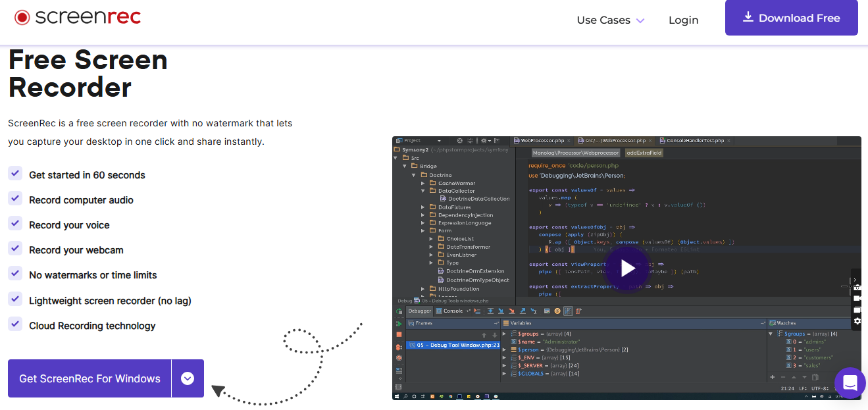Click the Step Over icon
Viewport: 868px width, 410px height.
click(490, 311)
